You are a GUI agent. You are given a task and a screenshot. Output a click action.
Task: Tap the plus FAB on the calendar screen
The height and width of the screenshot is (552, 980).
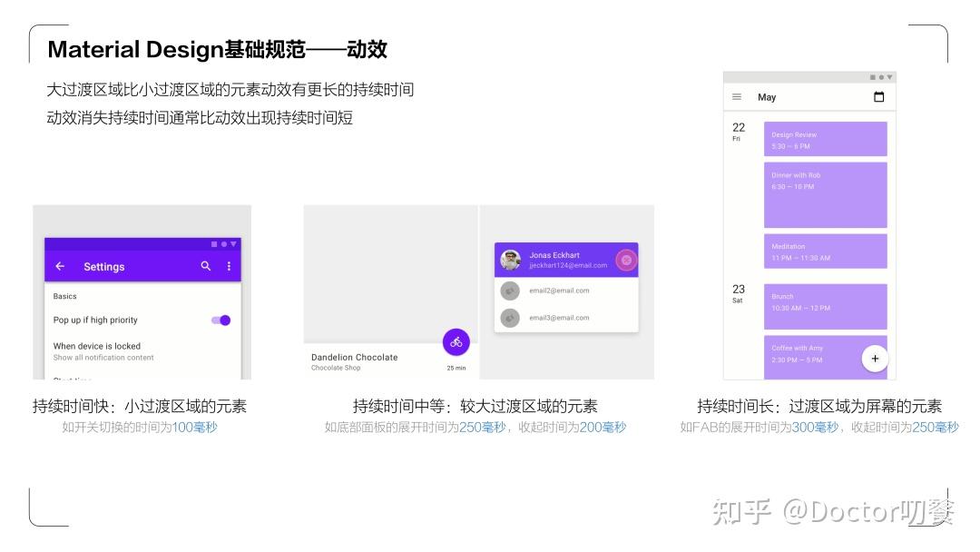pos(874,359)
